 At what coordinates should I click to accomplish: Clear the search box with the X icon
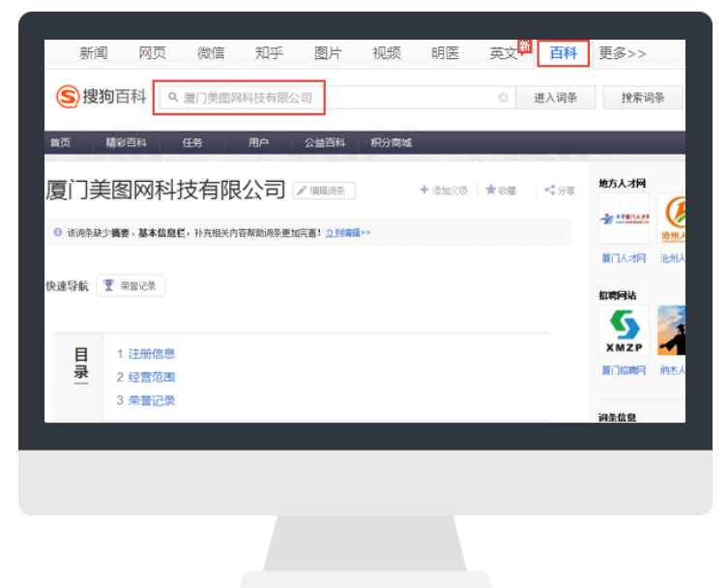click(x=503, y=98)
